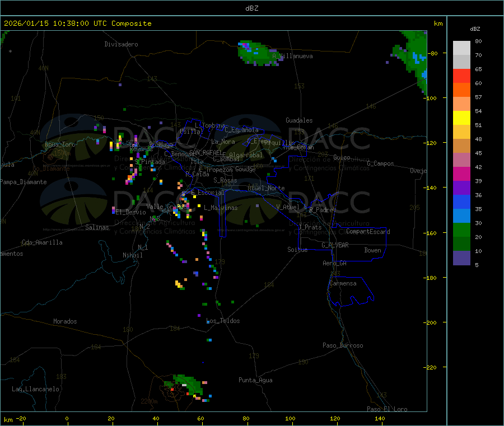Click the dark green 10-20 dBZ legend swatch

[461, 244]
